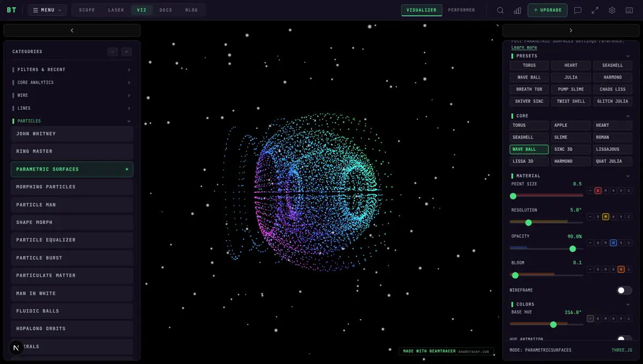Set Opacity modulation to B
The width and height of the screenshot is (643, 364).
[x=598, y=243]
